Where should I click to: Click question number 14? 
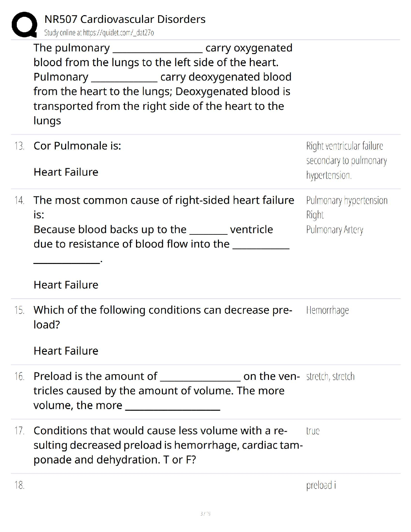click(x=19, y=201)
